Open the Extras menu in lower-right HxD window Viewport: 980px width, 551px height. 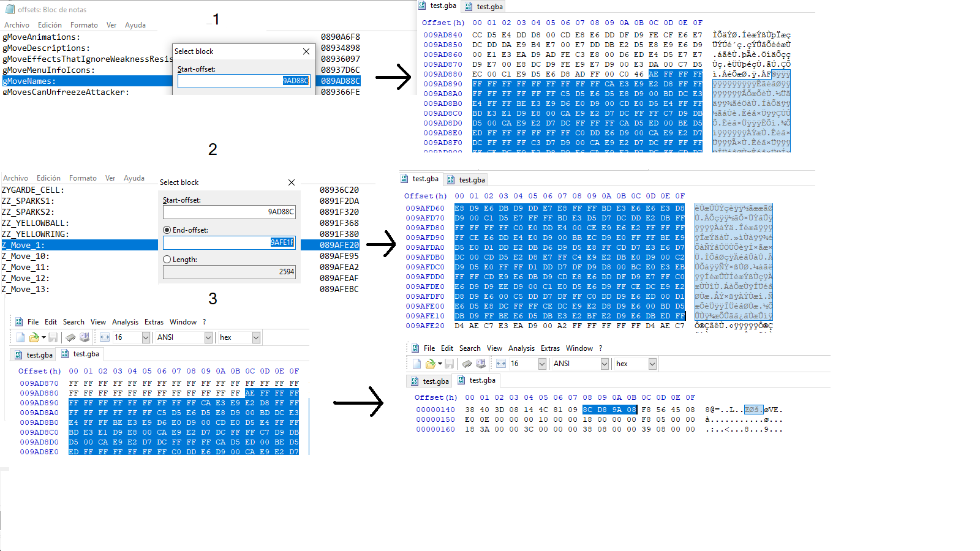pos(550,348)
